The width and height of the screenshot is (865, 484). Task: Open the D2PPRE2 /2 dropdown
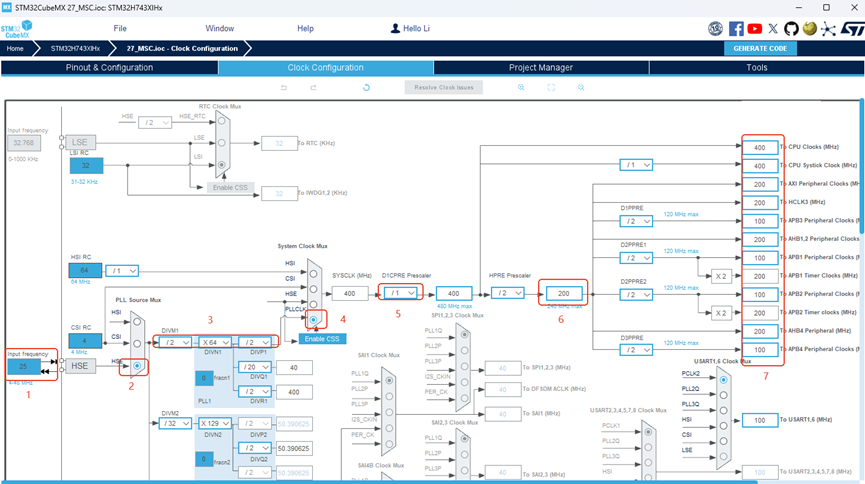tap(636, 295)
